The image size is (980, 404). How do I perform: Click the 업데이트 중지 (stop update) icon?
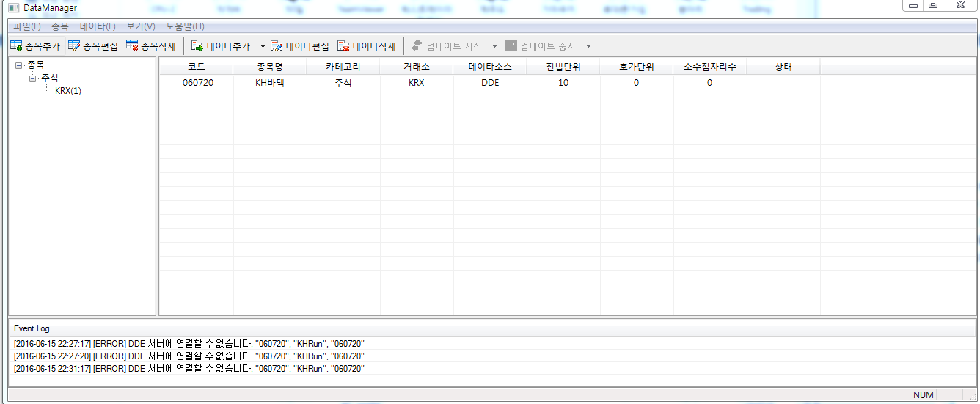click(511, 46)
